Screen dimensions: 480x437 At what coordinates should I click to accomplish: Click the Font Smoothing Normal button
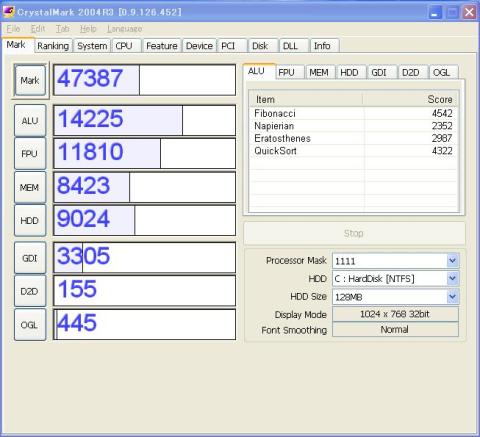click(x=395, y=329)
